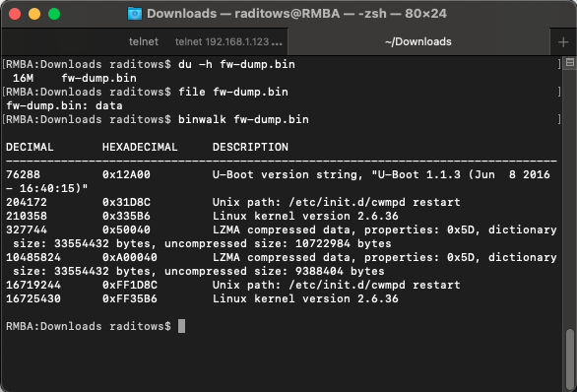Click the DESCRIPTION column header

pyautogui.click(x=250, y=147)
